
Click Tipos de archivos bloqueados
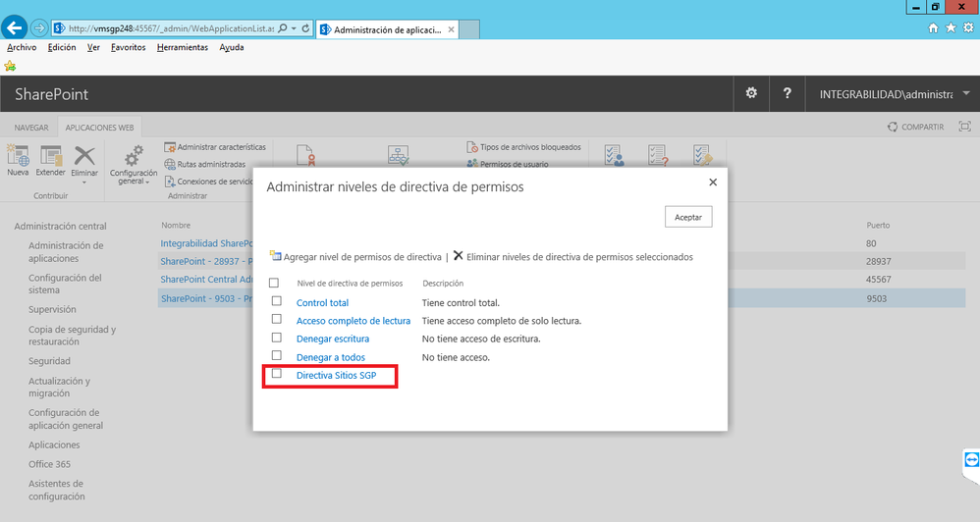523,147
